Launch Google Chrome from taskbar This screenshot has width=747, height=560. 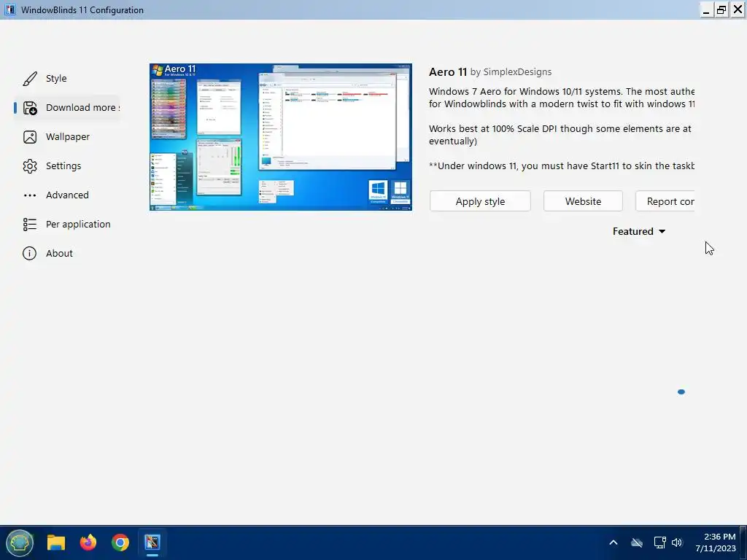coord(120,542)
